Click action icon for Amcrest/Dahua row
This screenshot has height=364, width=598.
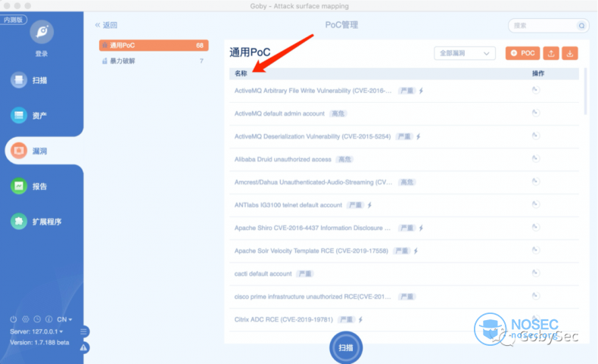click(x=536, y=182)
